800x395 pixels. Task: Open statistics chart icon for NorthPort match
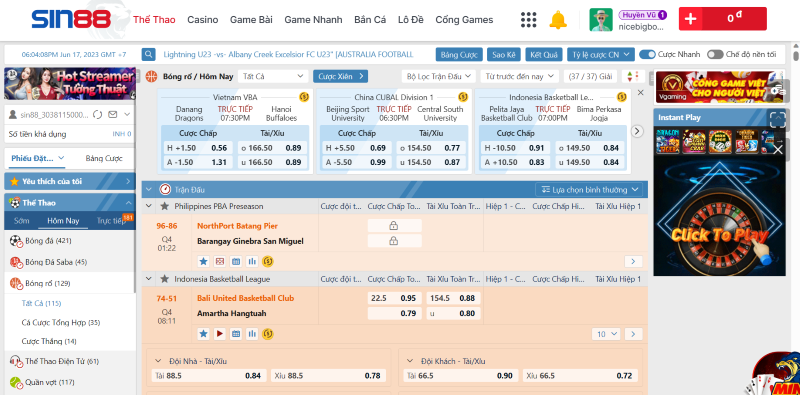(252, 261)
